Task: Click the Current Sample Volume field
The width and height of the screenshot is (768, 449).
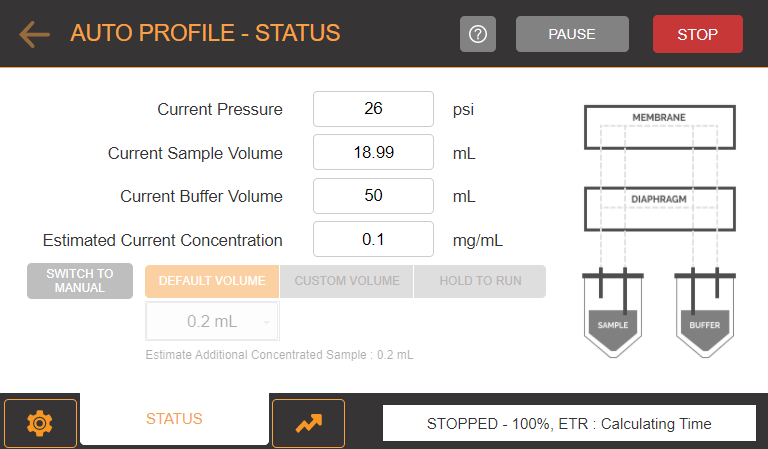Action: point(373,152)
